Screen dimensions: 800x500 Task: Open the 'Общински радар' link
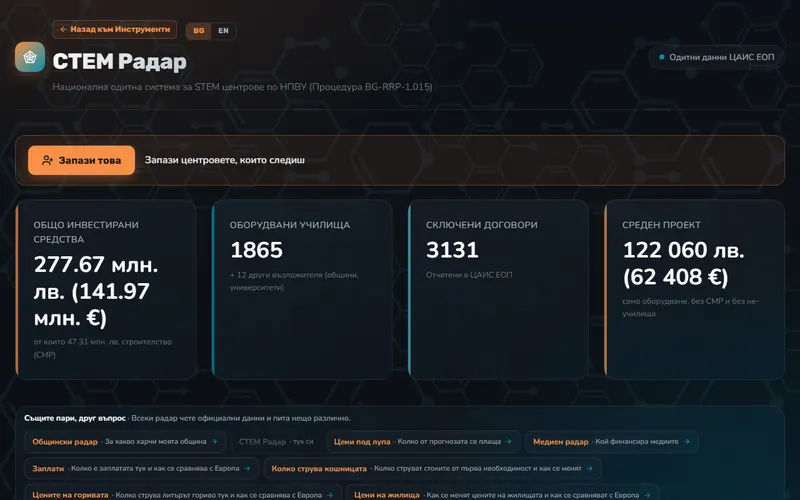[x=125, y=442]
